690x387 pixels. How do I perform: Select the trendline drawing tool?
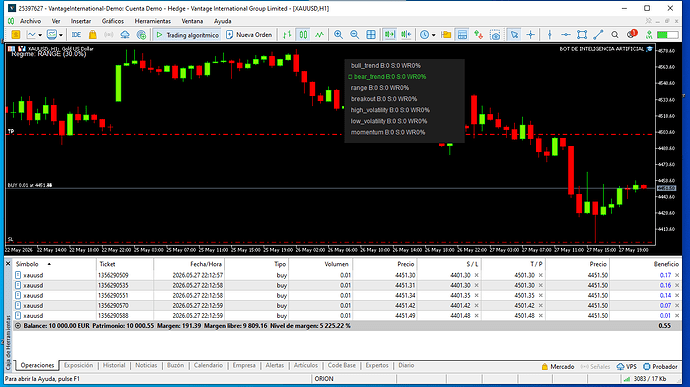[598, 34]
